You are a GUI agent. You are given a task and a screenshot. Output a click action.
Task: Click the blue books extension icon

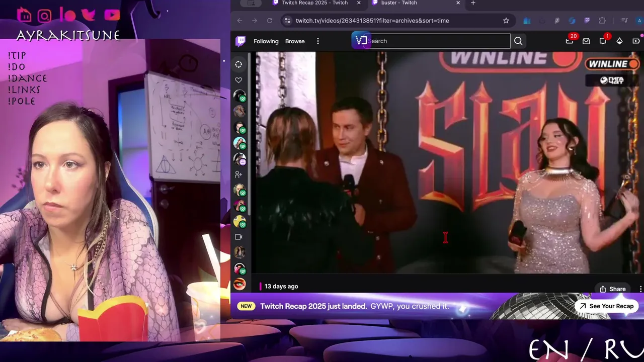pos(527,21)
